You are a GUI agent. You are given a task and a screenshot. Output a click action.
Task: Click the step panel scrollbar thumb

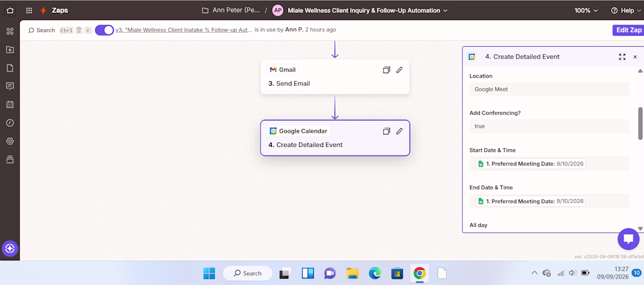pyautogui.click(x=640, y=123)
